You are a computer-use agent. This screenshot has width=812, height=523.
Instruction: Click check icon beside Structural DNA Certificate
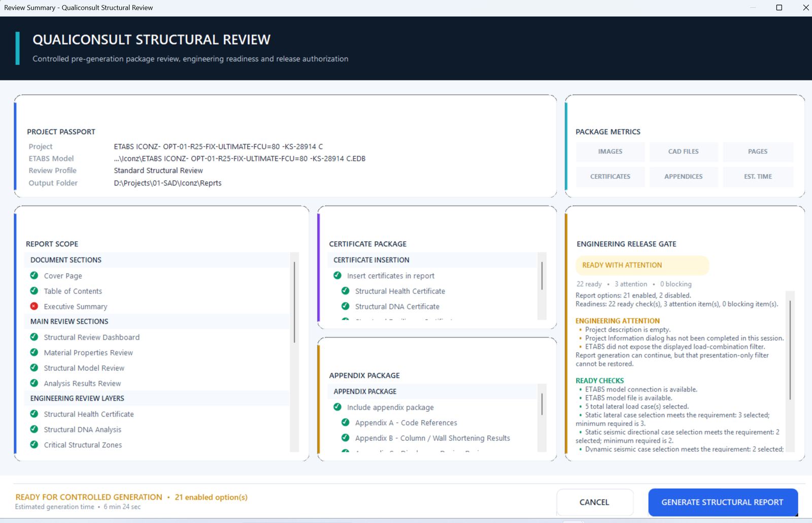tap(346, 306)
